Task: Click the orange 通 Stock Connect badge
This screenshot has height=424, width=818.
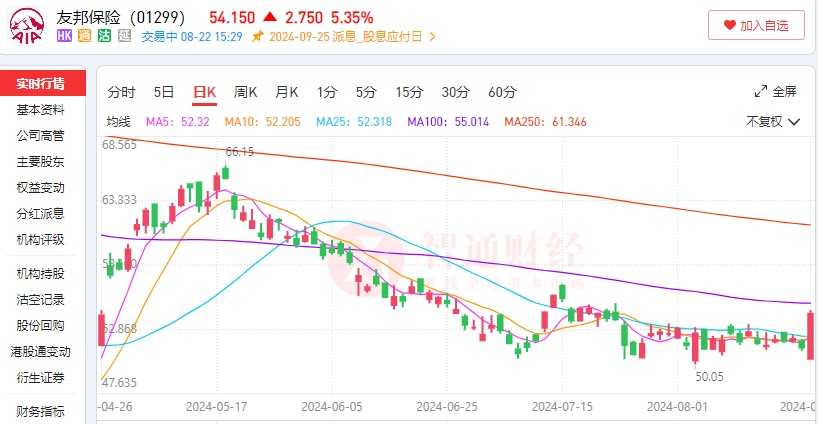Action: click(x=85, y=36)
